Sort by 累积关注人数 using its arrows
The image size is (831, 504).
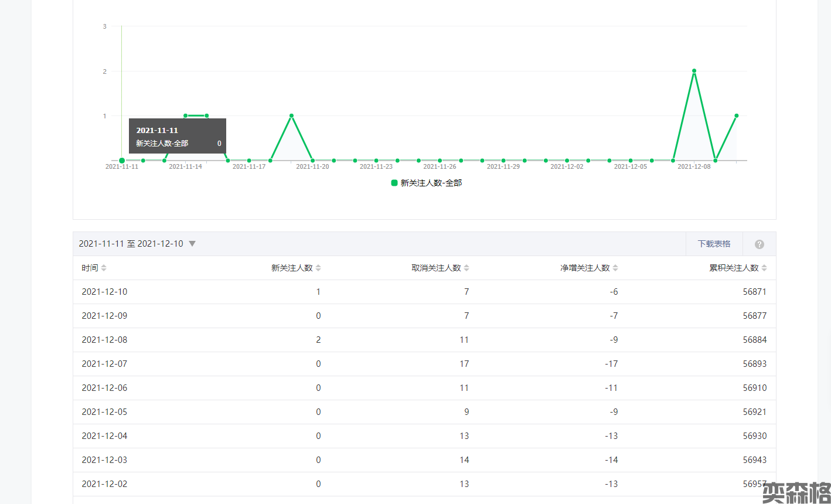(x=764, y=268)
